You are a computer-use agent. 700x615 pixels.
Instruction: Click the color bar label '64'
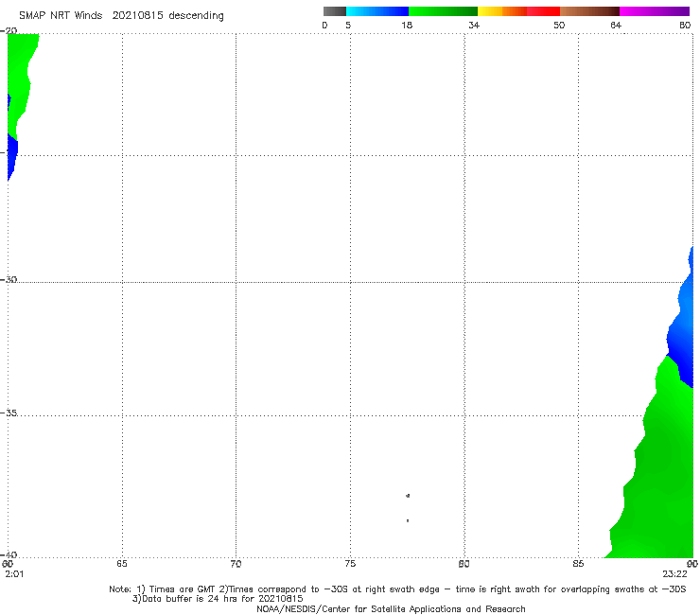coord(616,26)
